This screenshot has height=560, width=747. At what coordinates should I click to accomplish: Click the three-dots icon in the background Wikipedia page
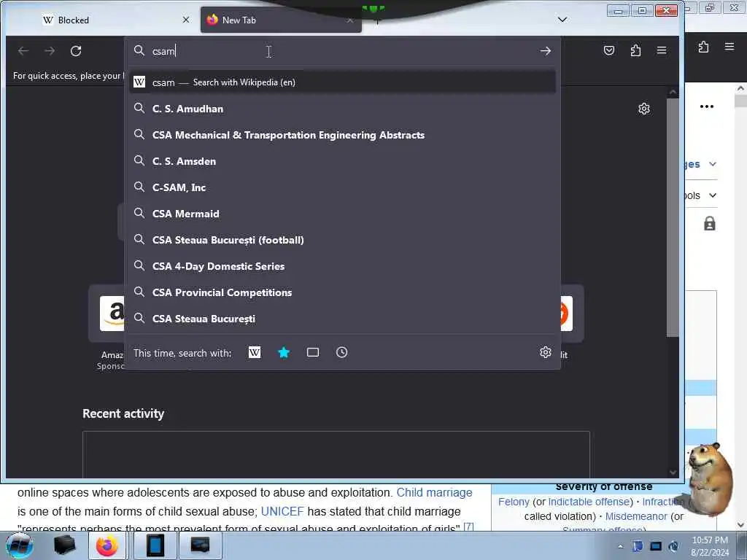click(x=706, y=106)
